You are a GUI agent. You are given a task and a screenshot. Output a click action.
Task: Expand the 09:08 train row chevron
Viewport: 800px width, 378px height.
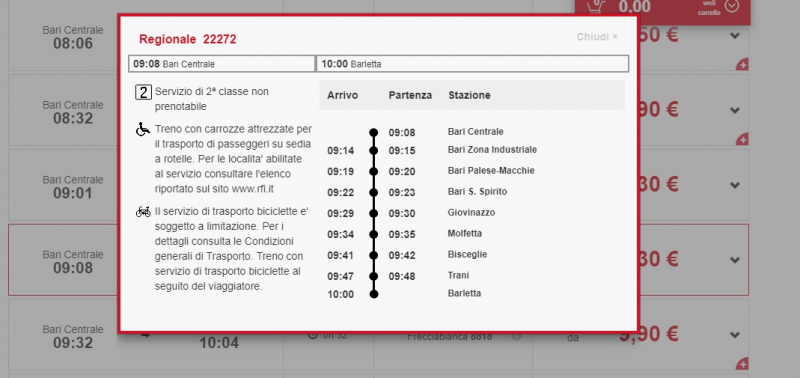point(735,260)
